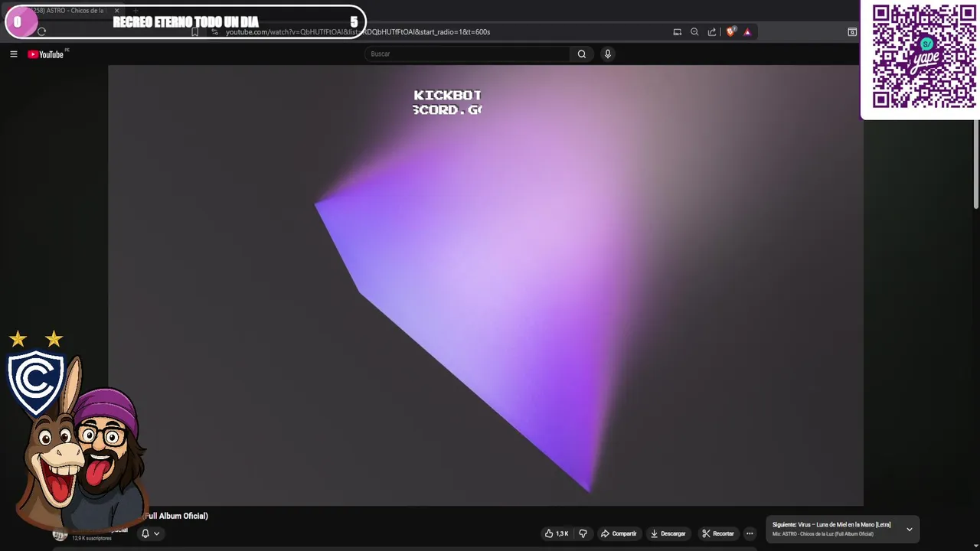The width and height of the screenshot is (980, 551).
Task: Bookmark this page in address bar
Action: (195, 31)
